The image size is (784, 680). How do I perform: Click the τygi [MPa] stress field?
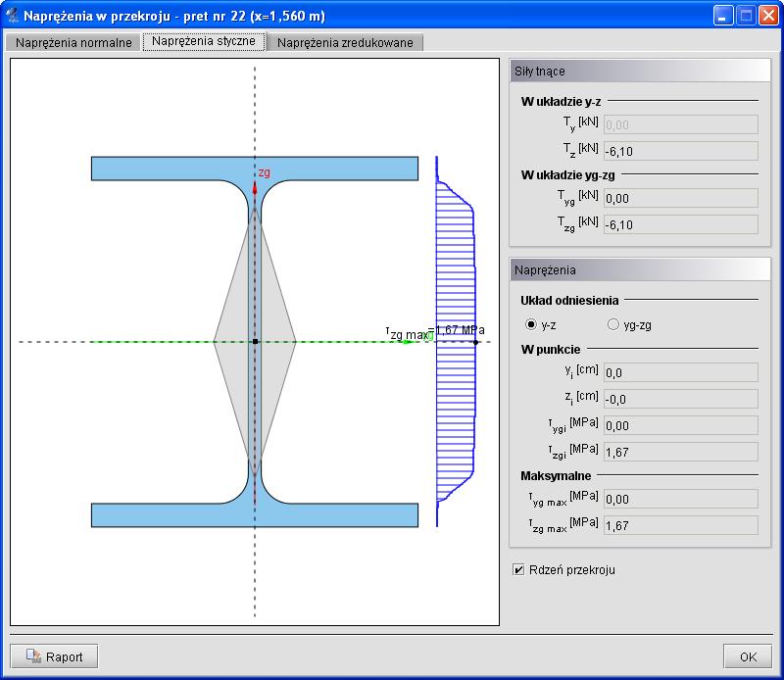point(680,425)
